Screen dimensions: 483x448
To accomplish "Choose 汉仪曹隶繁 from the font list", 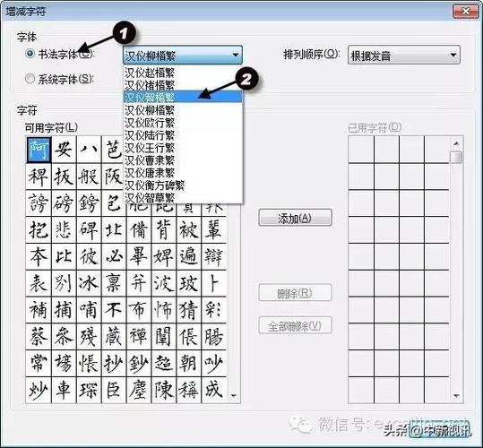I will [x=183, y=160].
